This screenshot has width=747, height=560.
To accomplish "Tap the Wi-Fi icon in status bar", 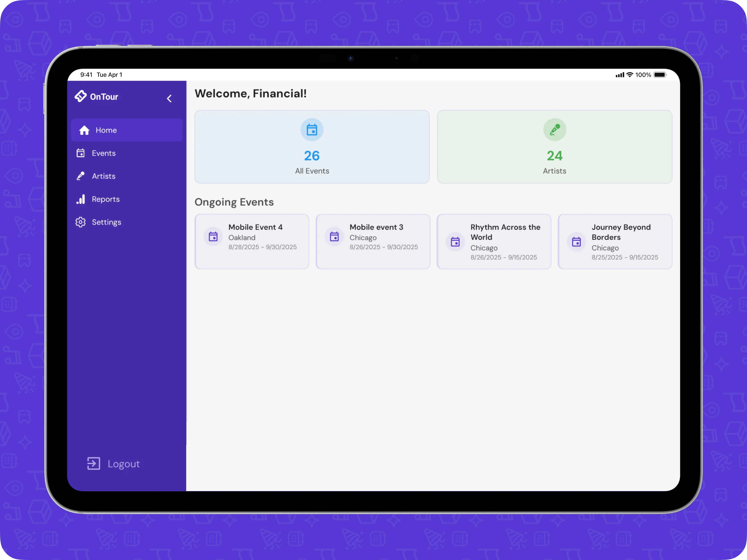I will coord(629,75).
